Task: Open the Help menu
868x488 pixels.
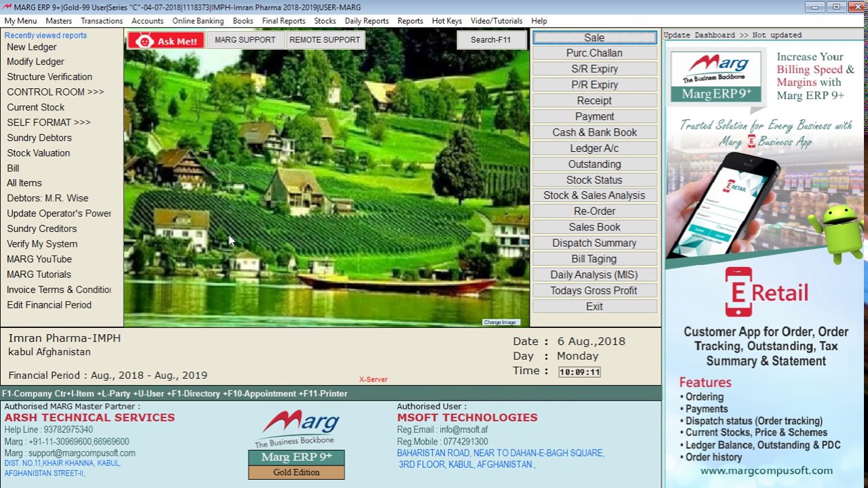Action: click(x=539, y=21)
